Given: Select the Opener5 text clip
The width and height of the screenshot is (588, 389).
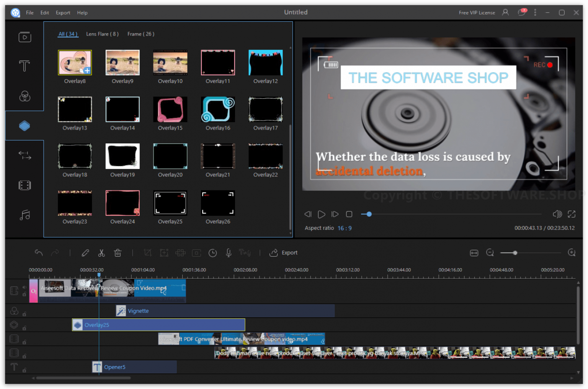Looking at the screenshot, I should pos(134,367).
